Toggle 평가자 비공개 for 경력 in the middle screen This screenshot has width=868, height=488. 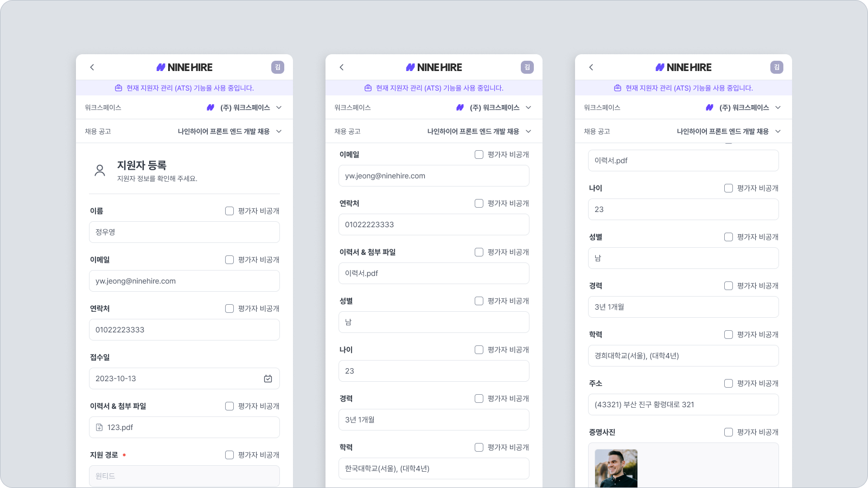tap(479, 399)
